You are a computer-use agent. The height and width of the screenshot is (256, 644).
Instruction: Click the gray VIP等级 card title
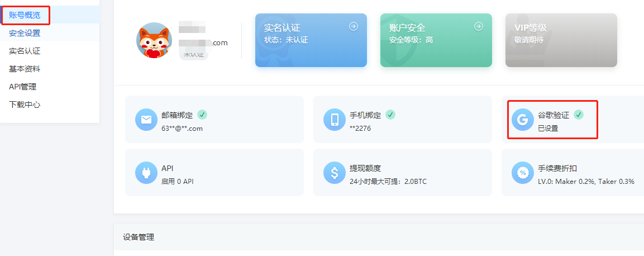coord(530,28)
